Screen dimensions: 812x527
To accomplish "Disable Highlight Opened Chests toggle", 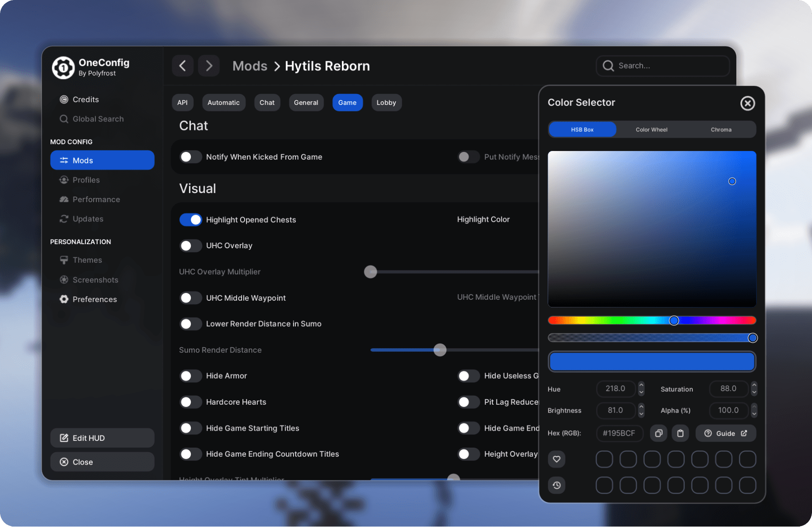I will pyautogui.click(x=191, y=219).
